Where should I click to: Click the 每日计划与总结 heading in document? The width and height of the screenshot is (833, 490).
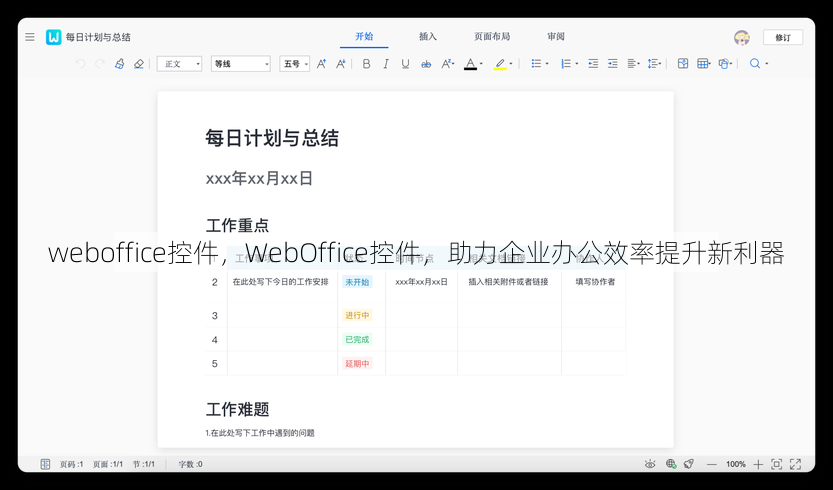[x=272, y=138]
